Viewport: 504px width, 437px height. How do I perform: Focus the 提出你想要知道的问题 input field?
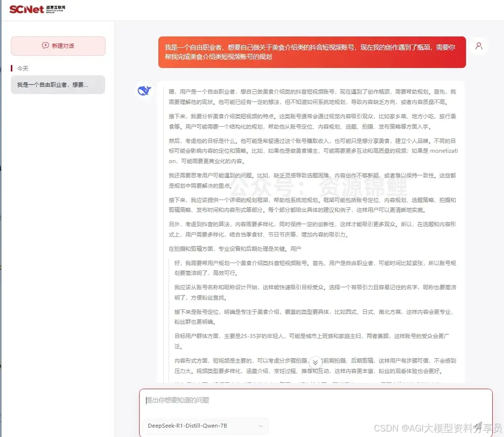[x=316, y=401]
